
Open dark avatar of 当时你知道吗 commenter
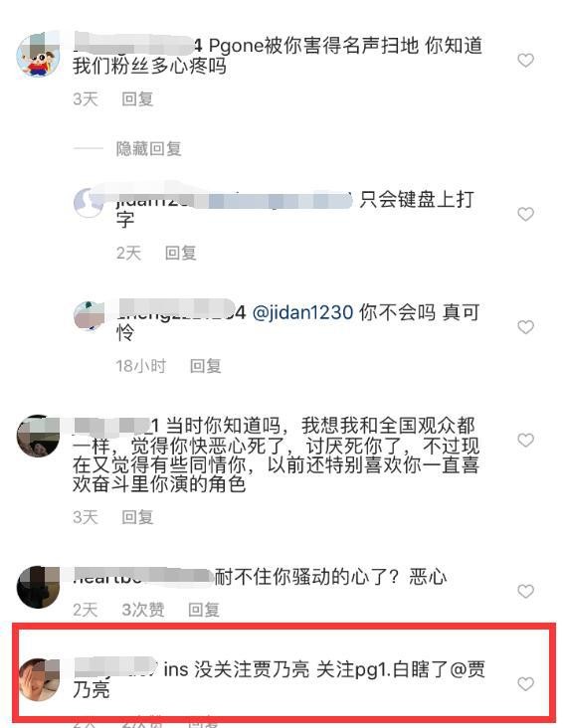[x=38, y=436]
